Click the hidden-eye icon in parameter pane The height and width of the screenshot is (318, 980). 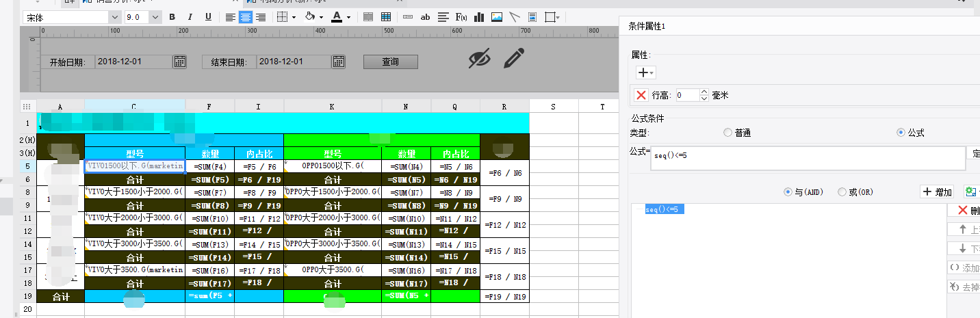point(480,59)
